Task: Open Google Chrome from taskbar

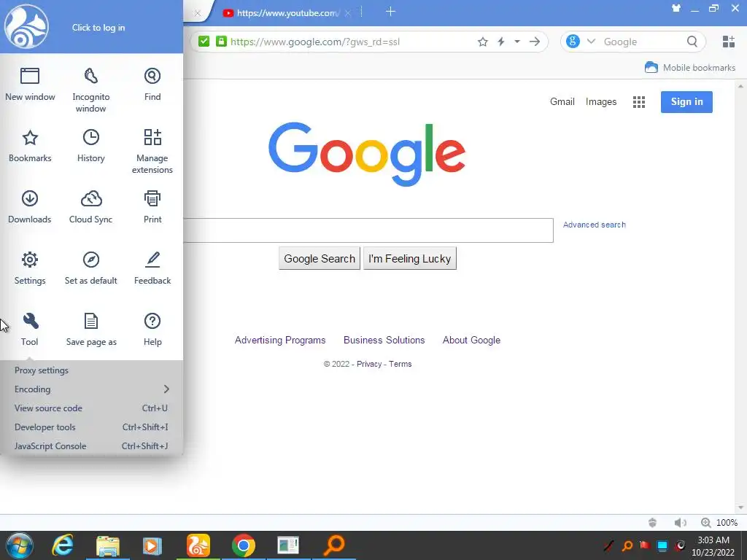Action: pos(244,545)
